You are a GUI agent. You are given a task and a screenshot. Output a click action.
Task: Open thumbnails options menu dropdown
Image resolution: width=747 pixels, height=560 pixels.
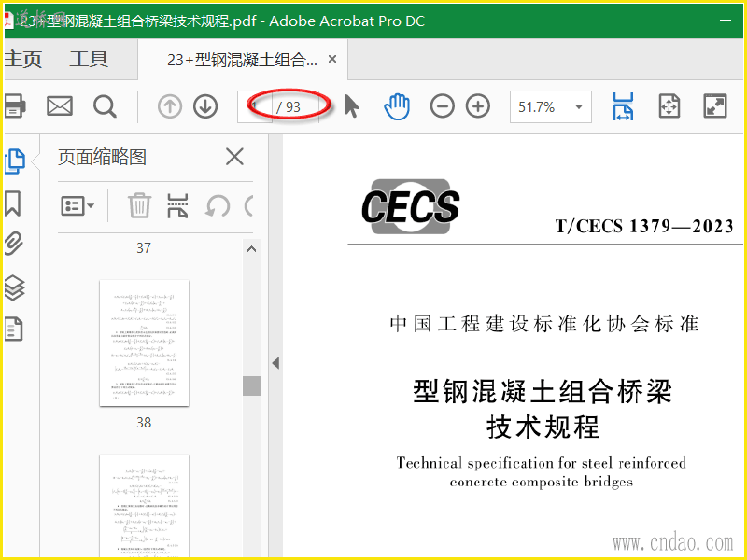[78, 206]
